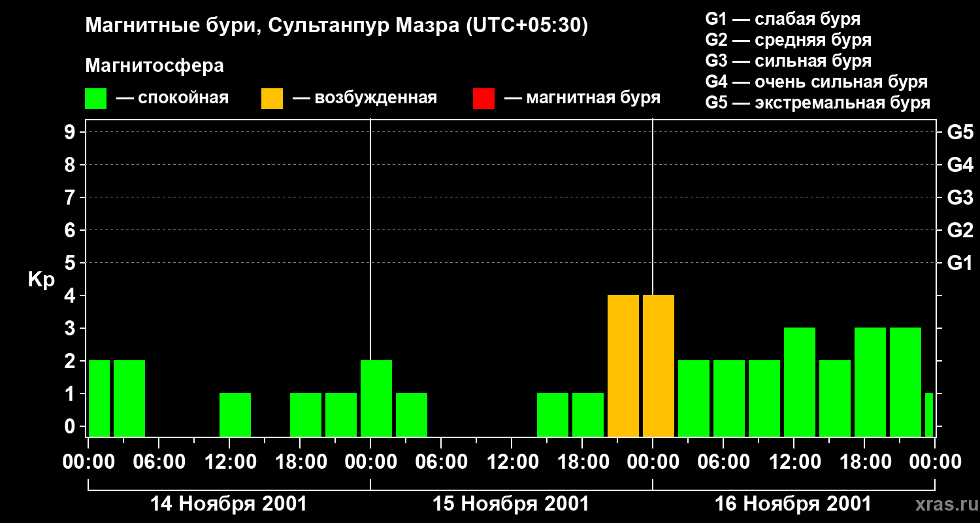Select the '15 Ноября 2001' date label
This screenshot has height=523, width=980.
[x=511, y=504]
